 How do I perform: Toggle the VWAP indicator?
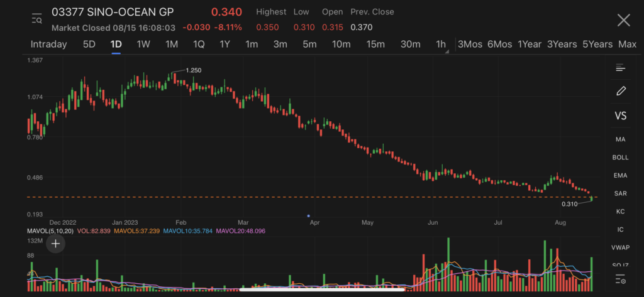[620, 247]
